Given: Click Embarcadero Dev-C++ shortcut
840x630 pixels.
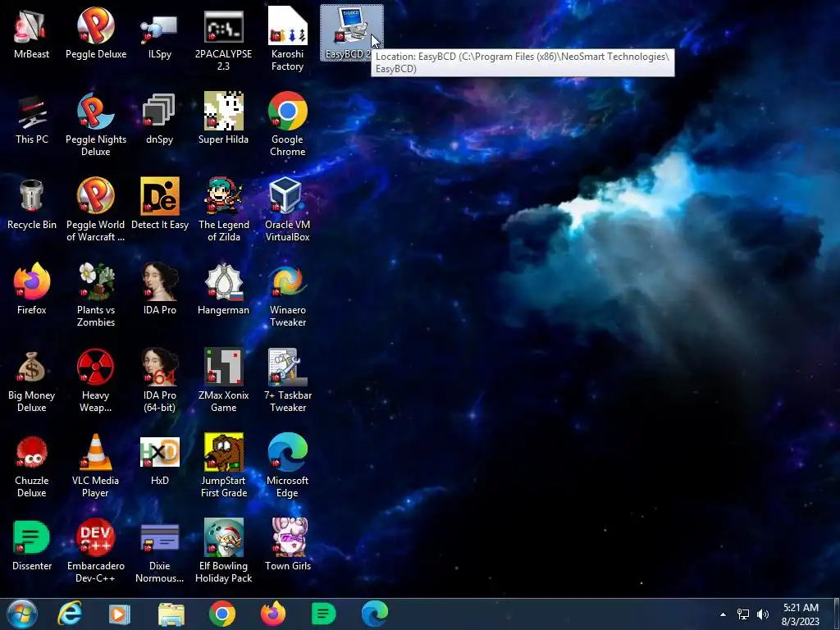Looking at the screenshot, I should pos(96,550).
